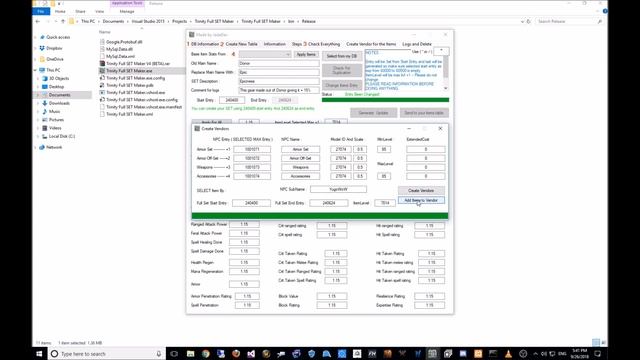Click Explorer up-folder arrow
640x360 pixels.
pos(62,21)
